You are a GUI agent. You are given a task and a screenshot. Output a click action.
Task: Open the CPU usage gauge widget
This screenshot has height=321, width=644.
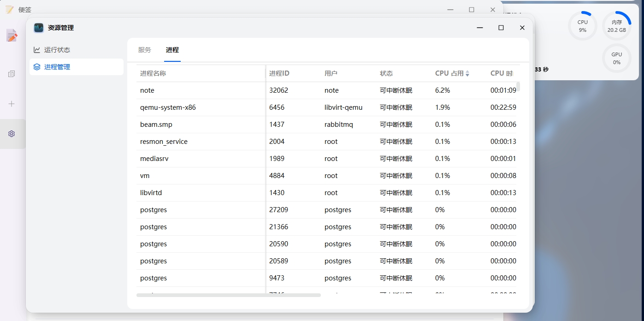click(583, 26)
